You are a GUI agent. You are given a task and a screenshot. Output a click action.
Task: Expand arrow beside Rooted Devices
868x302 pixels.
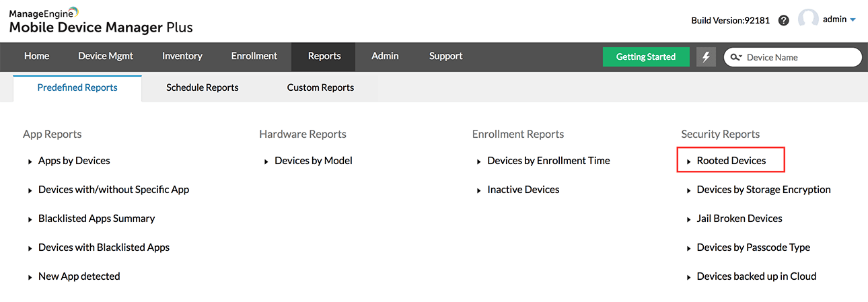[x=689, y=162]
